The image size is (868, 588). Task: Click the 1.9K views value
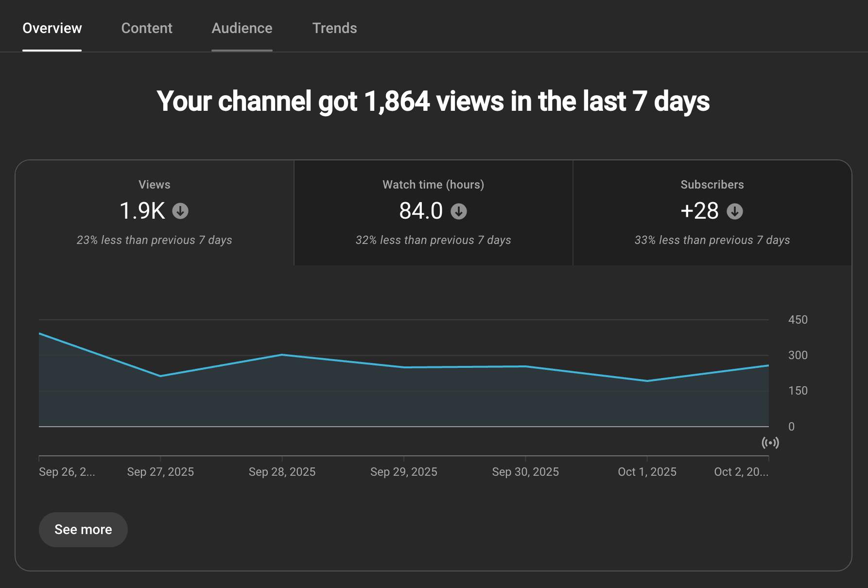(142, 211)
